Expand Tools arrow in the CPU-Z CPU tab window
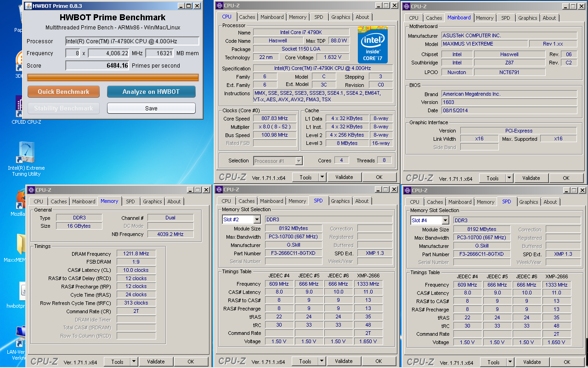 322,177
